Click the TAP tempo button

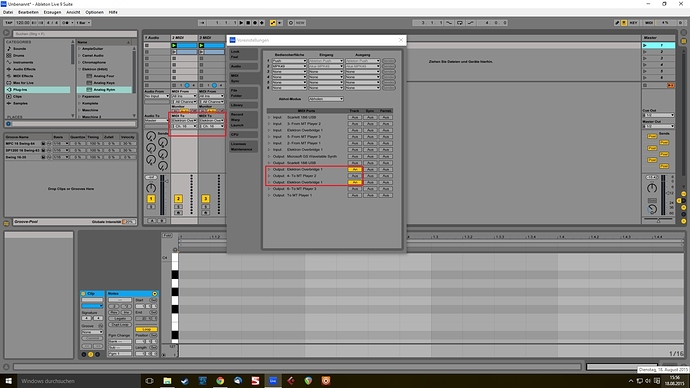(x=9, y=23)
